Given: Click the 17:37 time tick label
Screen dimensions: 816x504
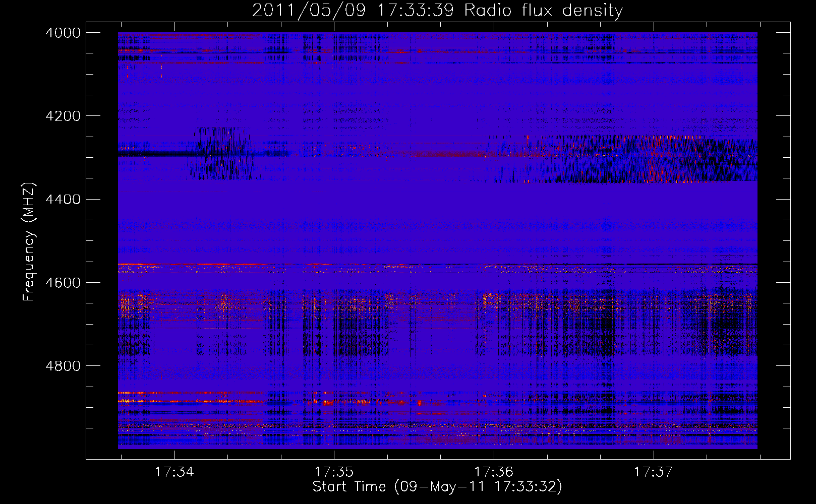Looking at the screenshot, I should pos(653,472).
